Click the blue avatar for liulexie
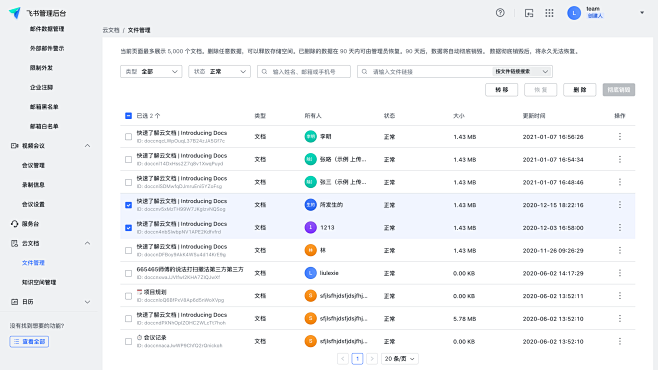The height and width of the screenshot is (370, 658). click(310, 273)
